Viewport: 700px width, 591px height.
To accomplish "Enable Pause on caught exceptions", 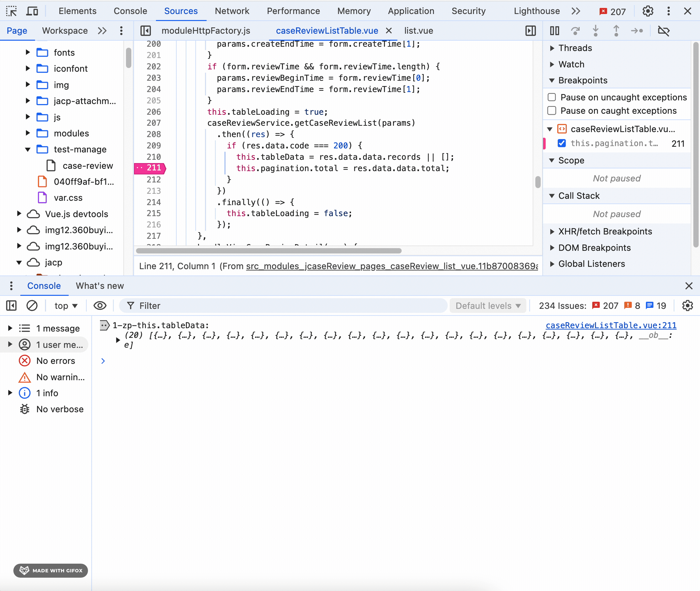I will click(x=552, y=110).
